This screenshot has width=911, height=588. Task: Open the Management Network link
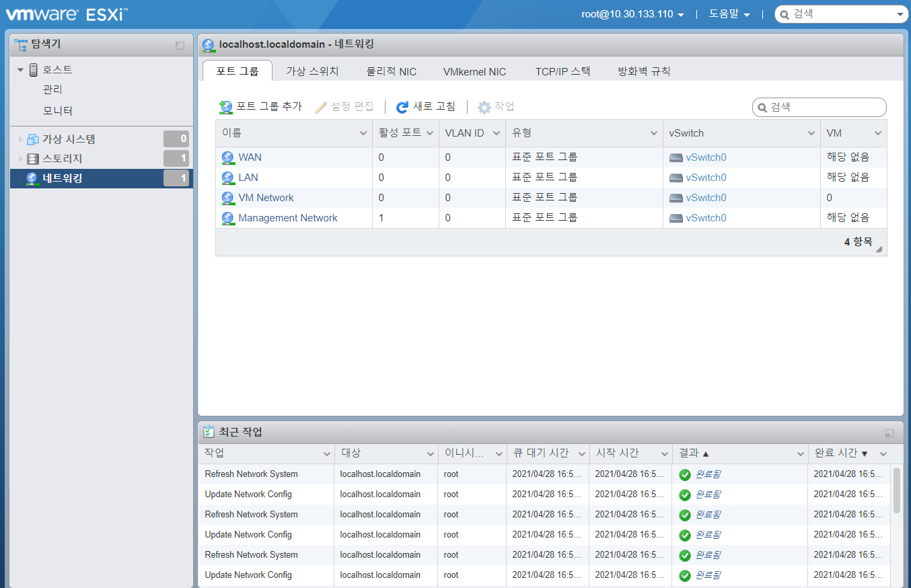point(288,218)
